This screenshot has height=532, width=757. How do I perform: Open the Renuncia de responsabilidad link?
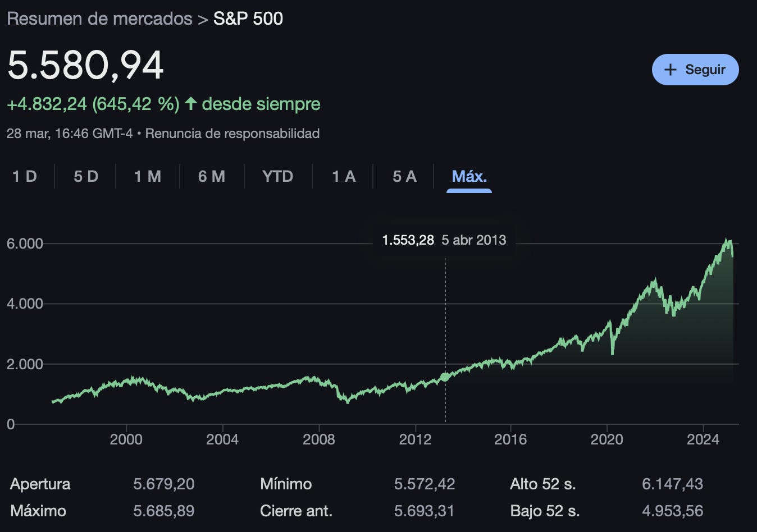pyautogui.click(x=232, y=134)
